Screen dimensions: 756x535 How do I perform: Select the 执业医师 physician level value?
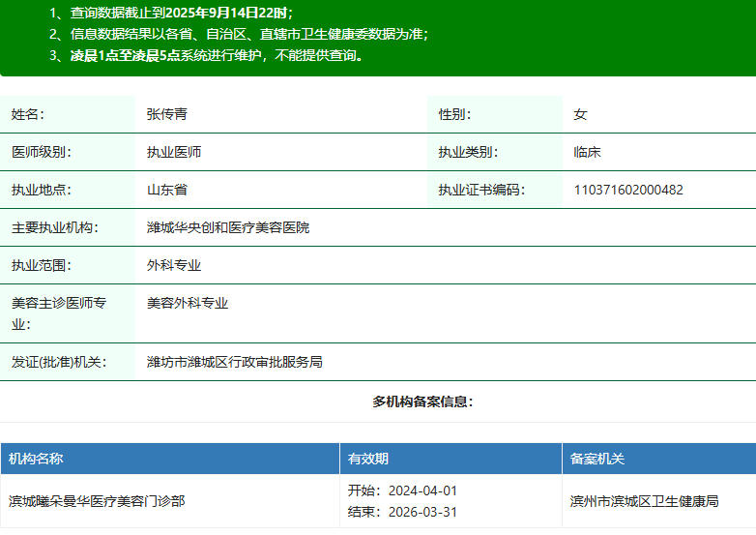174,152
